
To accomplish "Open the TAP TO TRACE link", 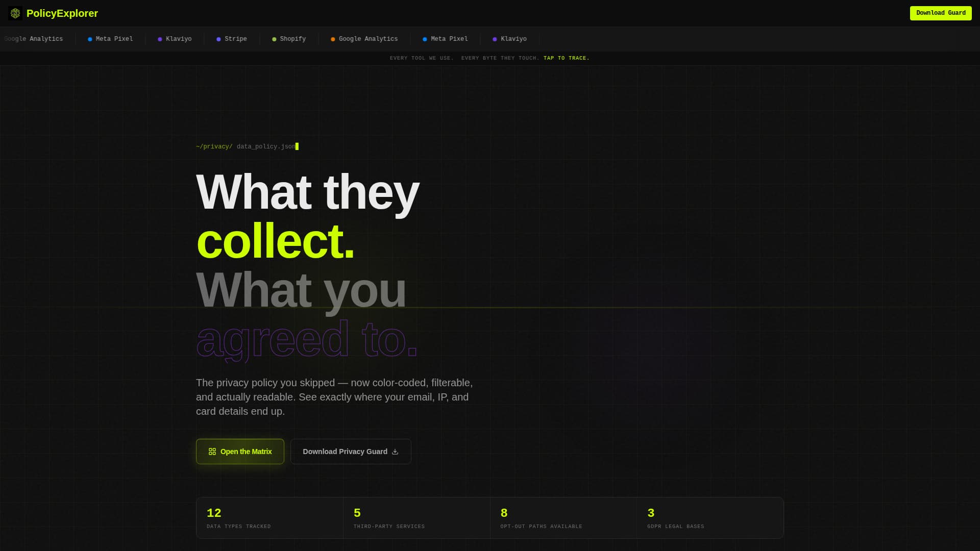I will tap(566, 58).
